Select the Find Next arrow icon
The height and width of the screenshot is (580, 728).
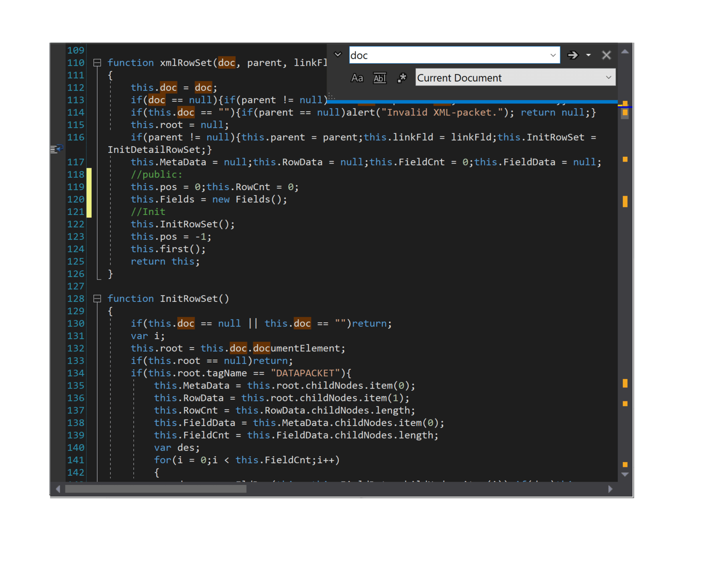click(x=573, y=55)
